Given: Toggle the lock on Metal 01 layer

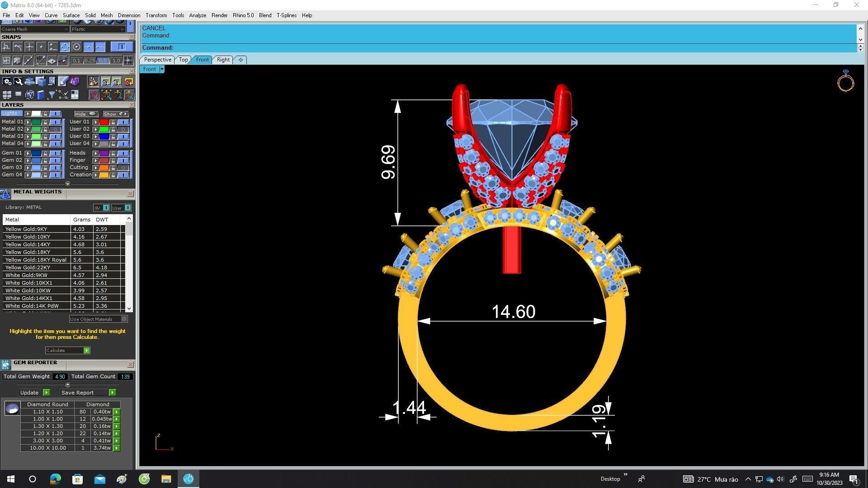Looking at the screenshot, I should pyautogui.click(x=45, y=122).
